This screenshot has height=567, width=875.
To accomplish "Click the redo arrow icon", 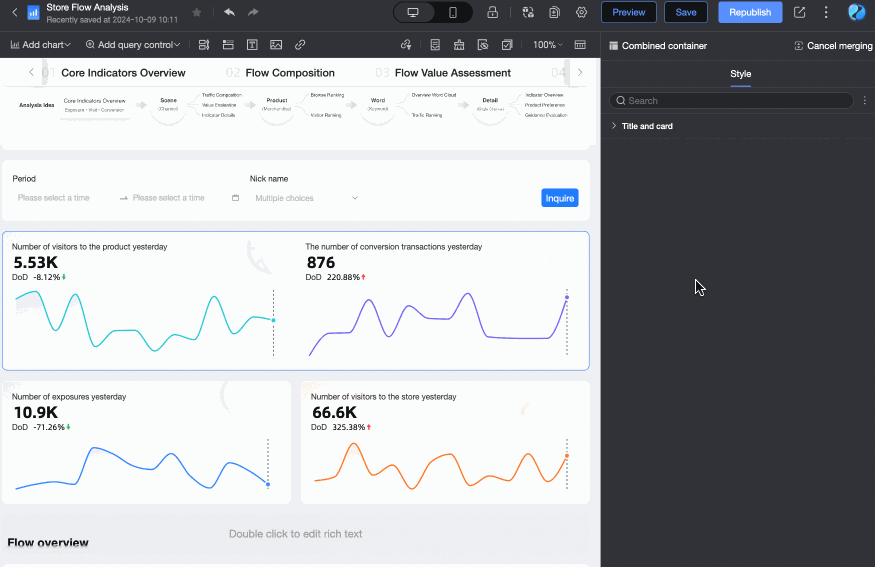I will tap(253, 12).
